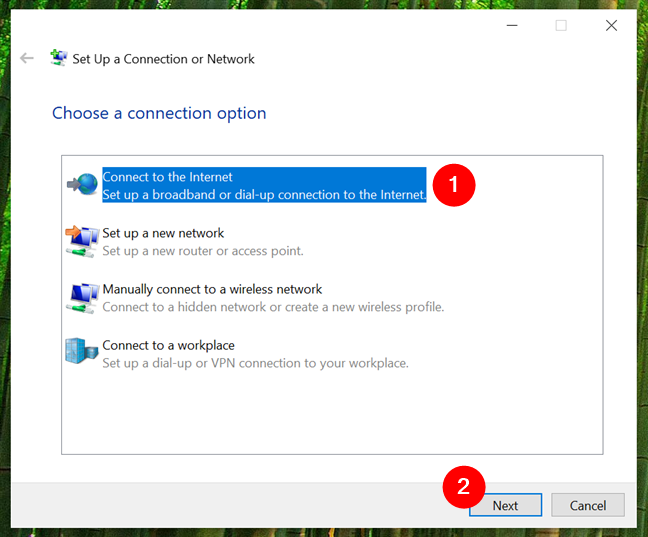
Task: Minimize the Set Up a Connection window
Action: coord(512,26)
